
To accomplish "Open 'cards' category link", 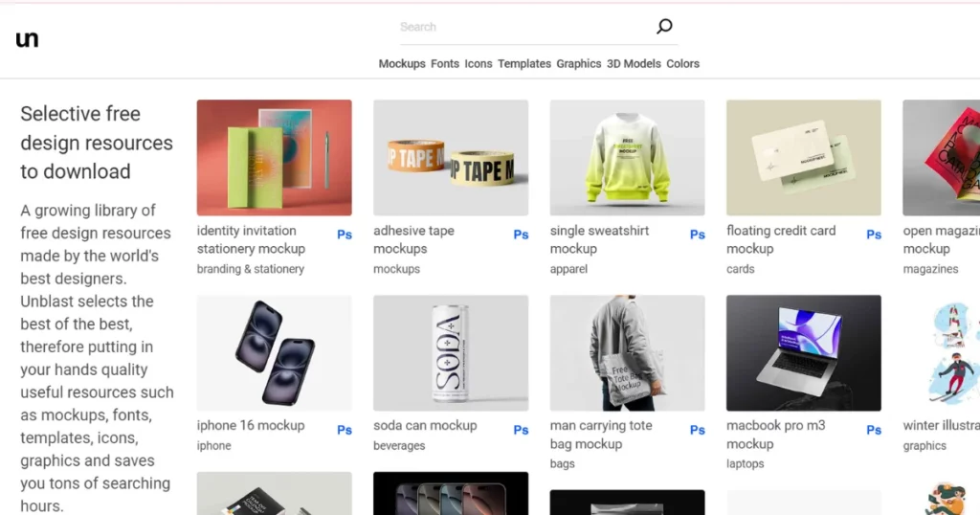I will click(x=741, y=269).
